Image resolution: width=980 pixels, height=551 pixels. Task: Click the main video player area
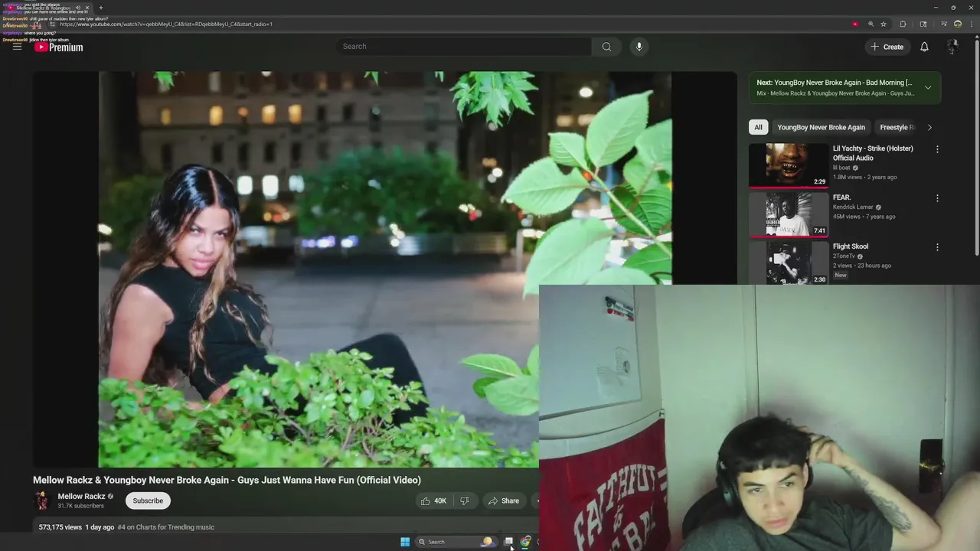click(x=384, y=269)
